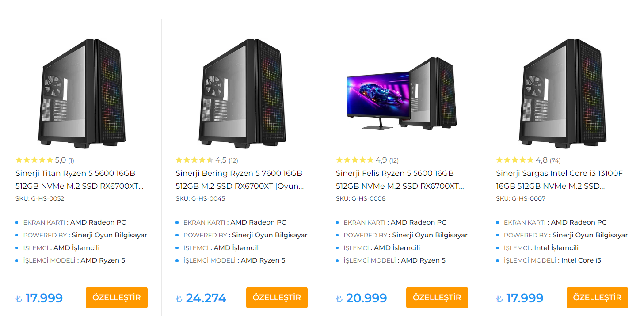Open the Sinerji Felis product image with monitor
The height and width of the screenshot is (316, 644).
pos(401,94)
